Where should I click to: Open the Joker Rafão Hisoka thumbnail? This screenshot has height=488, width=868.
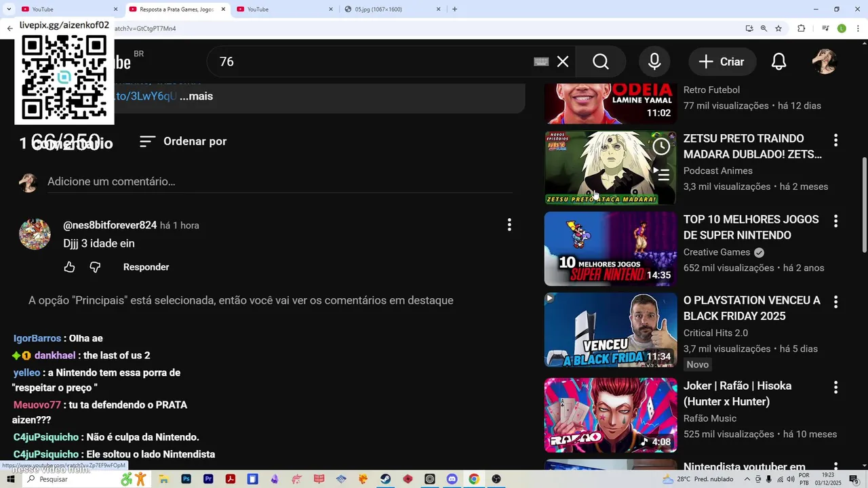610,415
